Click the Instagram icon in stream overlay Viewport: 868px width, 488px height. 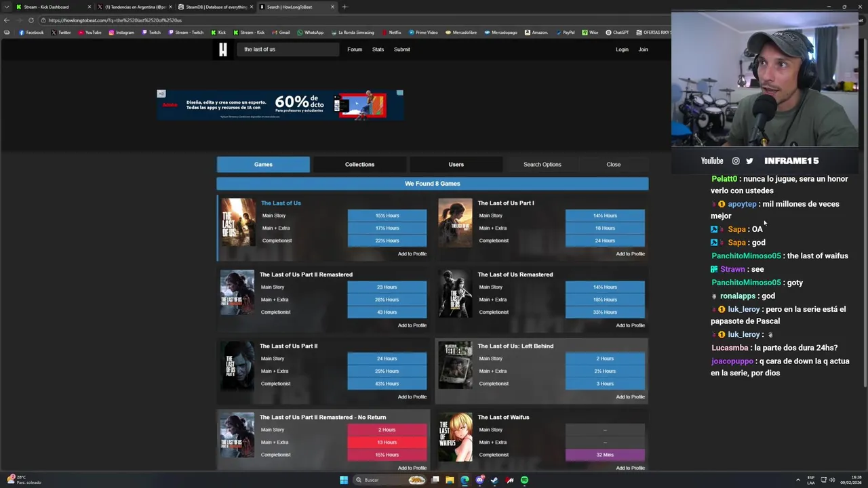(736, 161)
